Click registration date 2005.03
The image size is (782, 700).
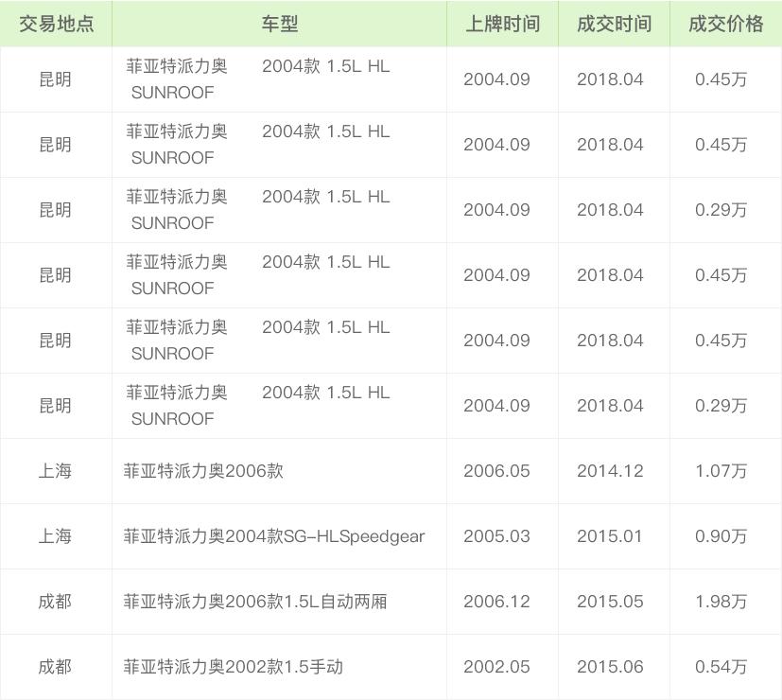[x=496, y=536]
